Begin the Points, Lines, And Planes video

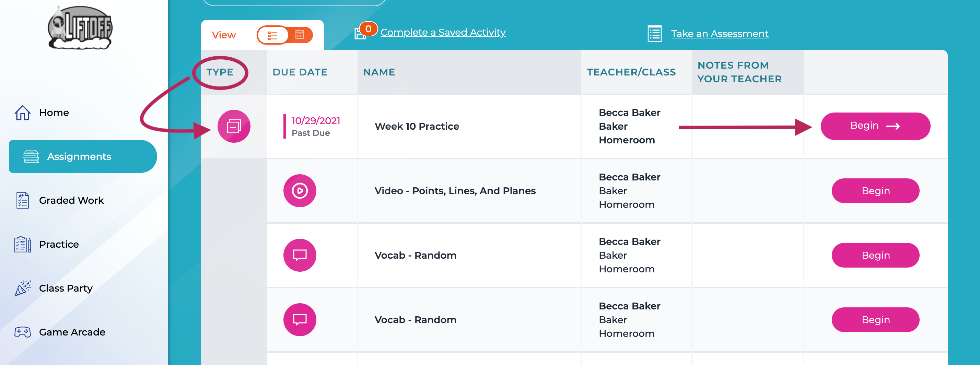875,191
